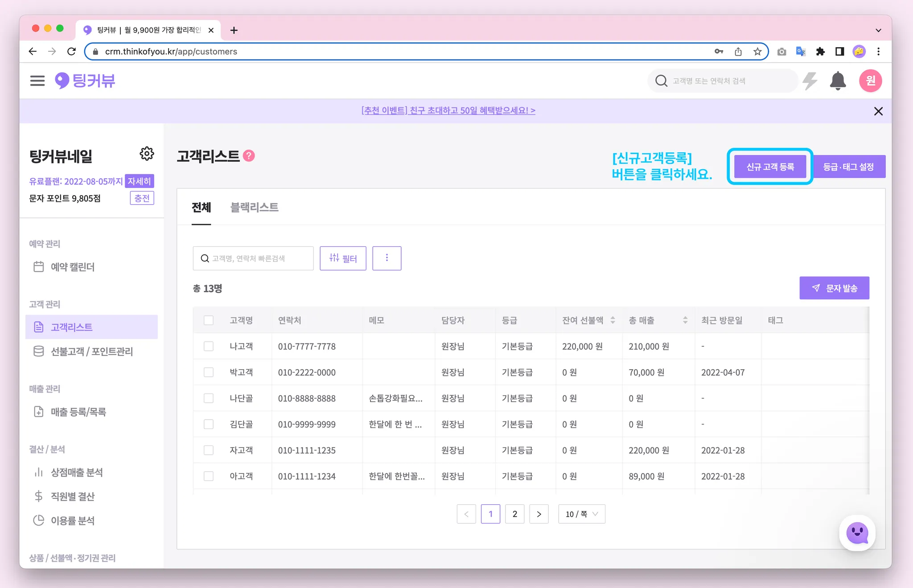The width and height of the screenshot is (913, 588).
Task: Click the 원 profile avatar
Action: (x=870, y=81)
